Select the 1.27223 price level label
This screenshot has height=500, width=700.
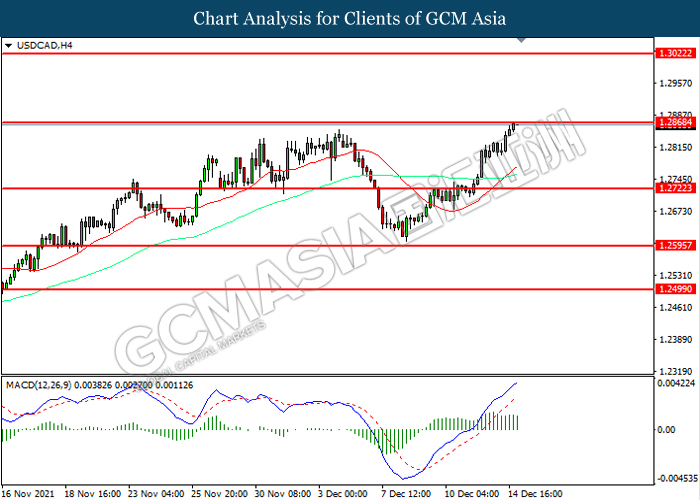pos(675,188)
